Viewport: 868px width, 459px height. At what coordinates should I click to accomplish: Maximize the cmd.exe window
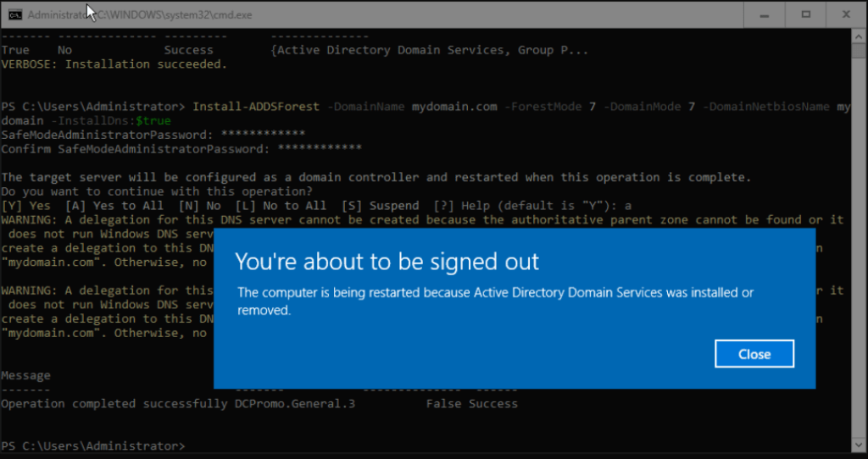click(x=805, y=14)
